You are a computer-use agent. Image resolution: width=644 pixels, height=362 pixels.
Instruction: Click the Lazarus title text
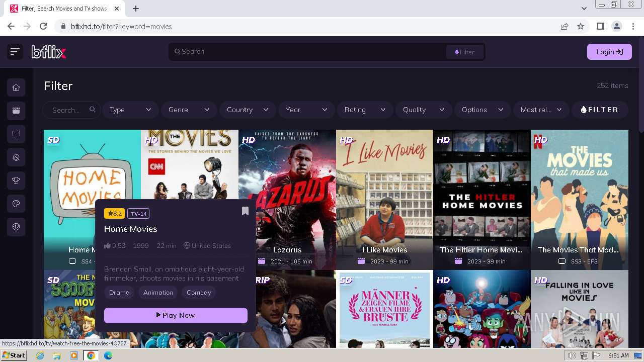click(287, 250)
